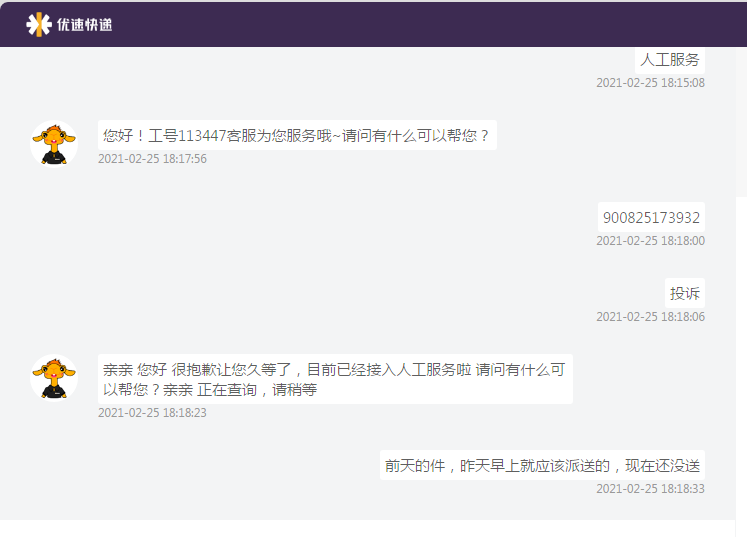747x537 pixels.
Task: Click timestamp 2021-02-25 18:18:06
Action: (650, 317)
